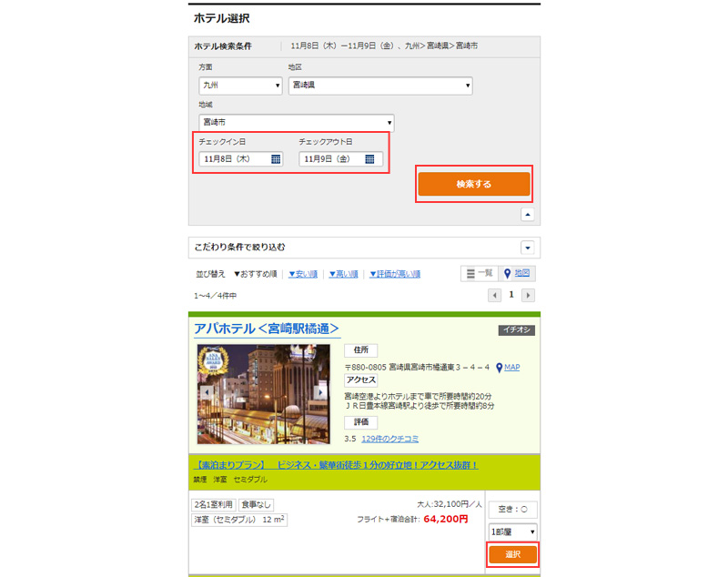Sort results by 安い順
Screen dimensions: 728x577
pos(303,274)
